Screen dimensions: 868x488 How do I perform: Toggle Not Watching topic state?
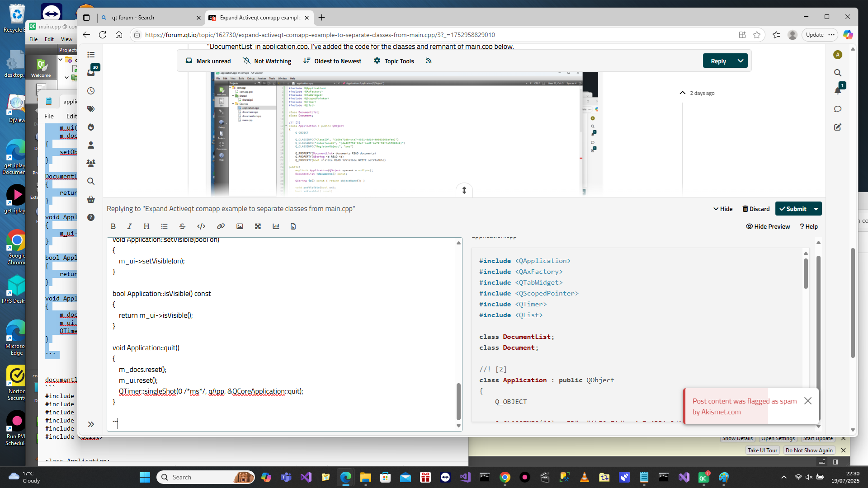pyautogui.click(x=267, y=61)
